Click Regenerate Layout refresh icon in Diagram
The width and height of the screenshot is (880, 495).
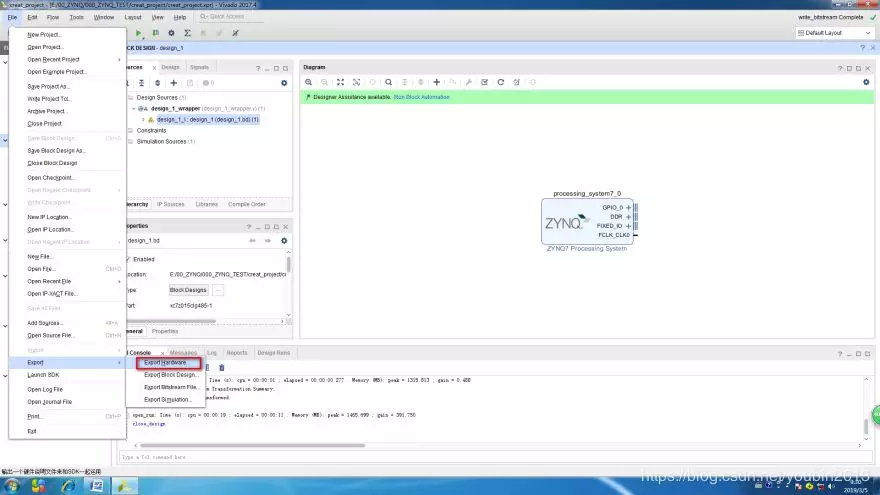[x=501, y=82]
